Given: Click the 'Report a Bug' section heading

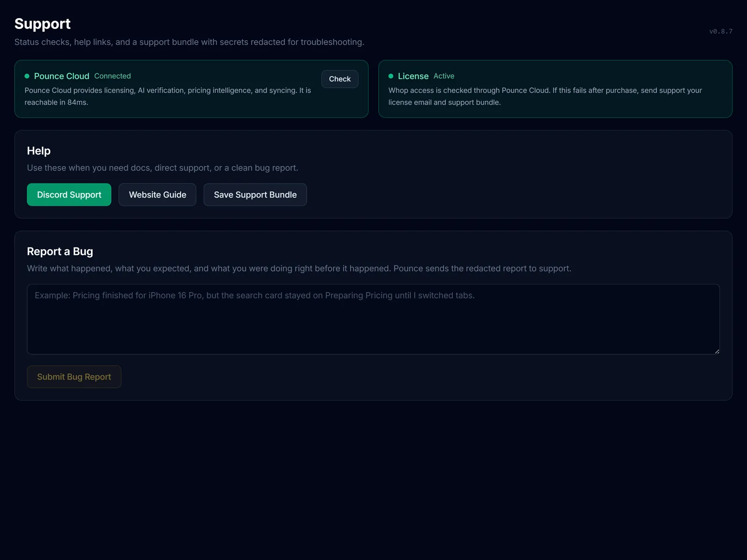Looking at the screenshot, I should click(x=60, y=252).
